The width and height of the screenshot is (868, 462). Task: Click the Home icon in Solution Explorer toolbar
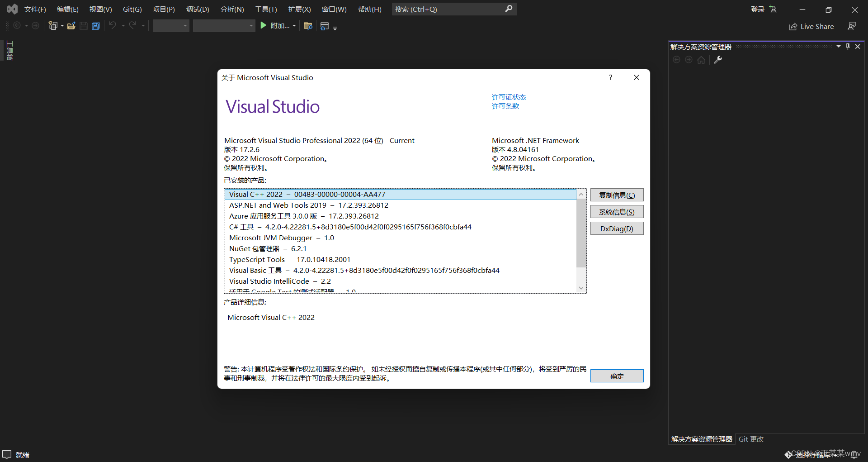(x=701, y=59)
